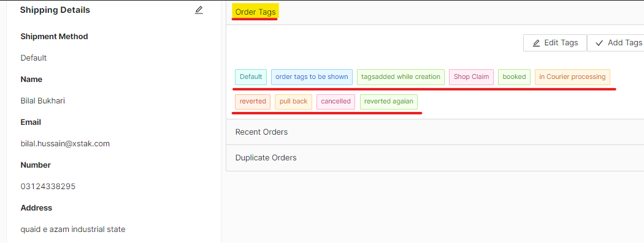Click the Shipping Details edit pencil icon
The width and height of the screenshot is (644, 243).
(199, 10)
